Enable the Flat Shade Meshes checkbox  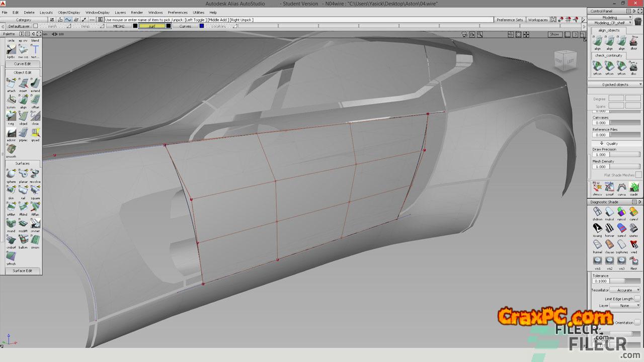[x=638, y=175]
